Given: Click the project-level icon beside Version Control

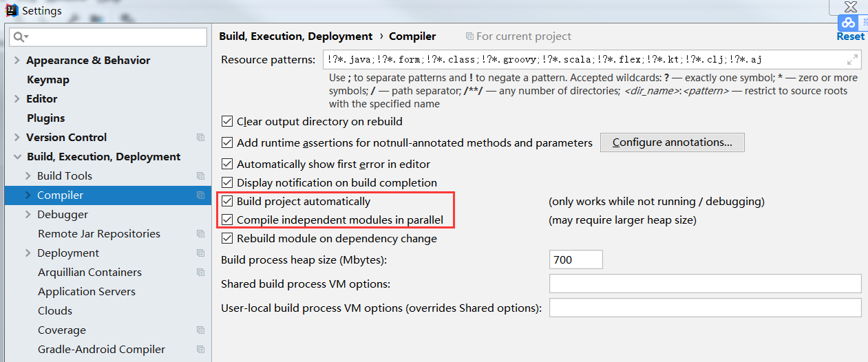Looking at the screenshot, I should pos(200,138).
